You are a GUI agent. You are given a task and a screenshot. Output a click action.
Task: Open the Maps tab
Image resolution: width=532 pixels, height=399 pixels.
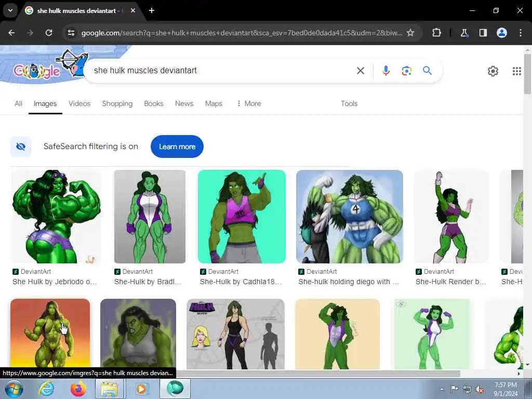pyautogui.click(x=214, y=103)
